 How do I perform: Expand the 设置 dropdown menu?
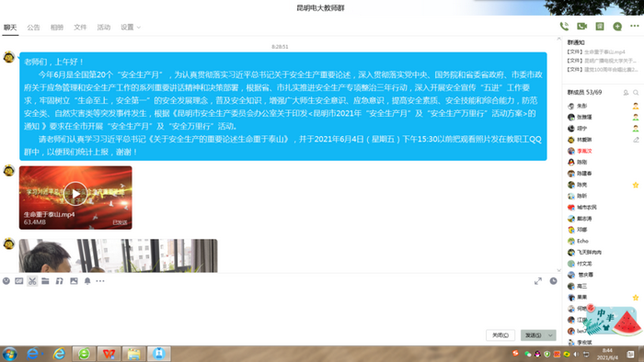tap(131, 27)
